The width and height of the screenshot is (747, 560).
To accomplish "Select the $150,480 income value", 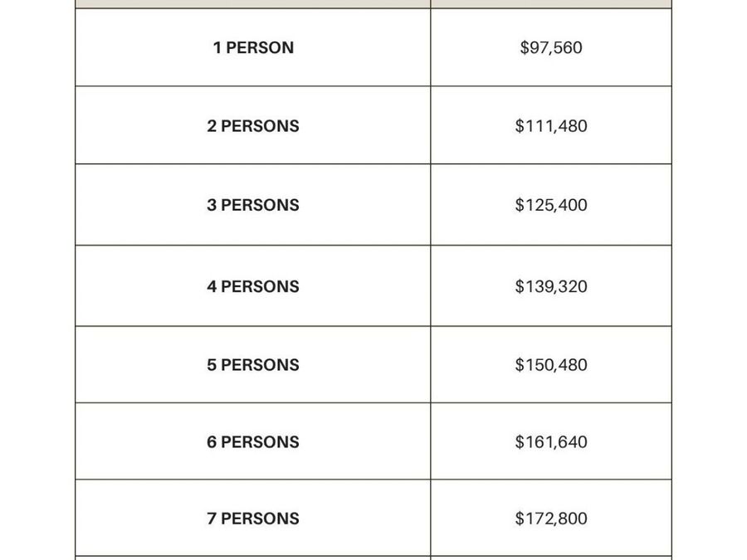I will click(551, 365).
